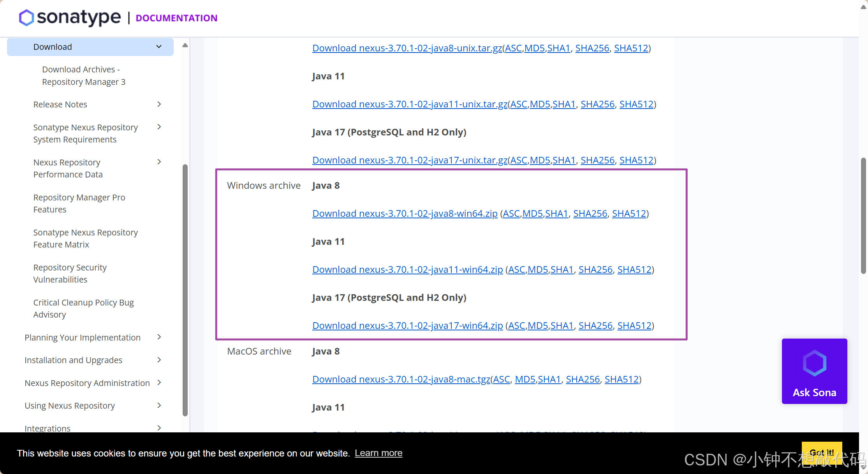Download nexus-3.70.1-02-java17-win64.zip link
The image size is (868, 474).
coord(407,325)
